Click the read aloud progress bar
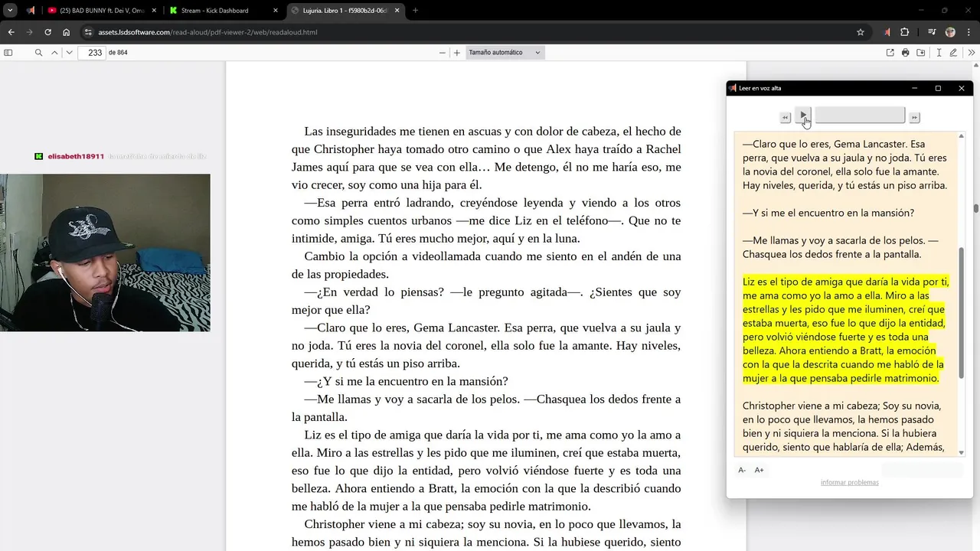The image size is (980, 551). point(860,116)
